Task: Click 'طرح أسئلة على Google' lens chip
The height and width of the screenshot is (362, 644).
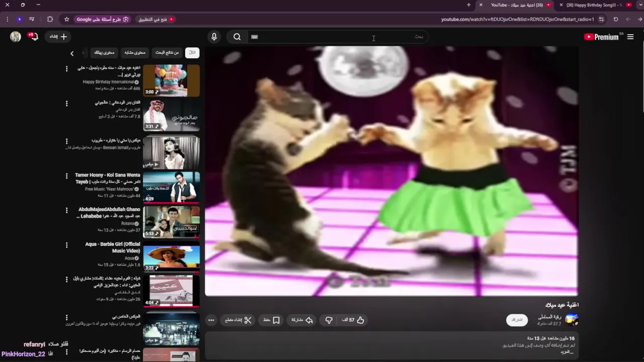Action: [x=103, y=19]
